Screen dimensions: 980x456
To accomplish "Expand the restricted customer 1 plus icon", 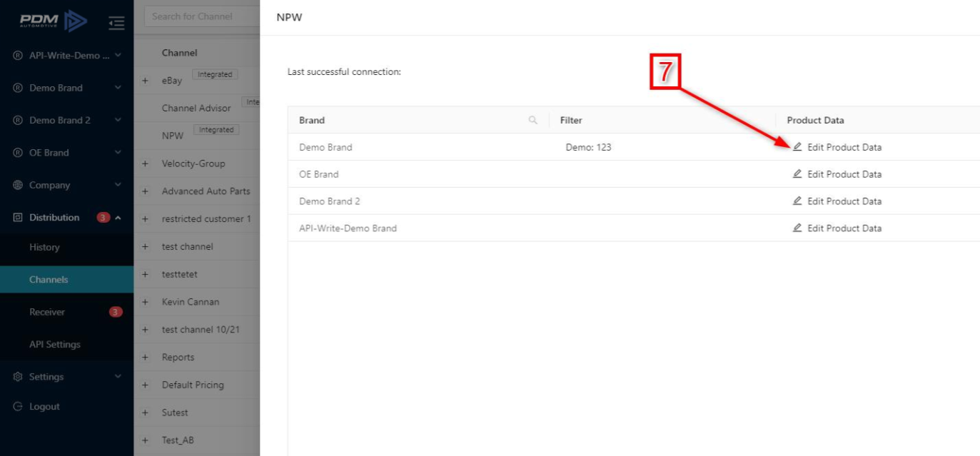I will tap(145, 219).
